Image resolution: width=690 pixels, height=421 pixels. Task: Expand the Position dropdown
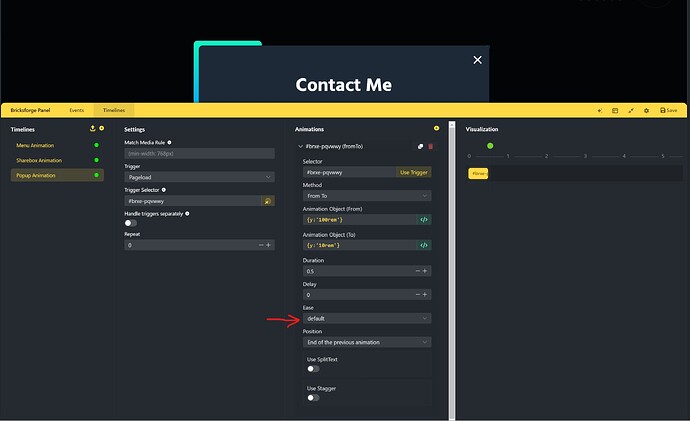coord(367,342)
